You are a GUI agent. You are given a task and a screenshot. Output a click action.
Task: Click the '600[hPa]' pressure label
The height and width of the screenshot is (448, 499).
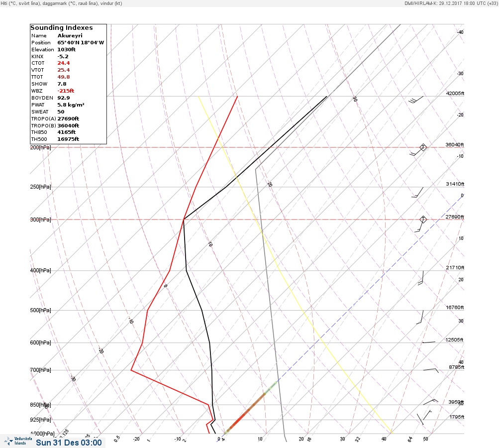[40, 342]
